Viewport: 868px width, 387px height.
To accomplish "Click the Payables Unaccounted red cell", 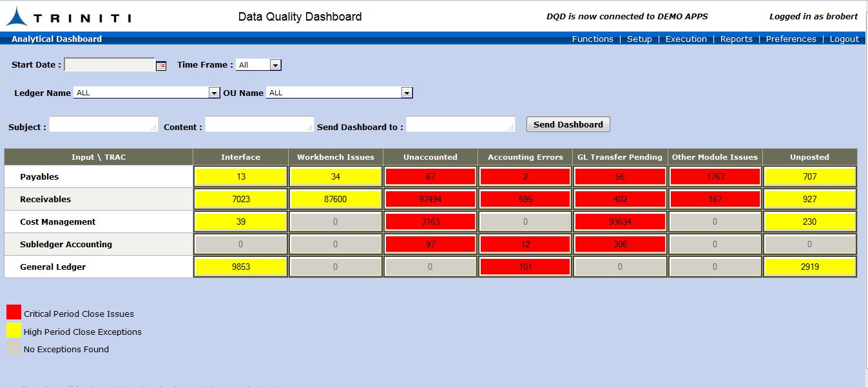I will tap(430, 176).
